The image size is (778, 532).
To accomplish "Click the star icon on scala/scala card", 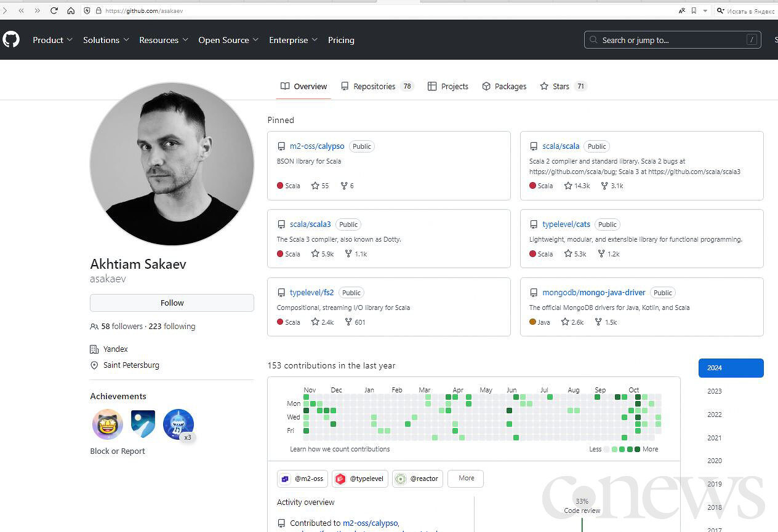I will click(568, 186).
